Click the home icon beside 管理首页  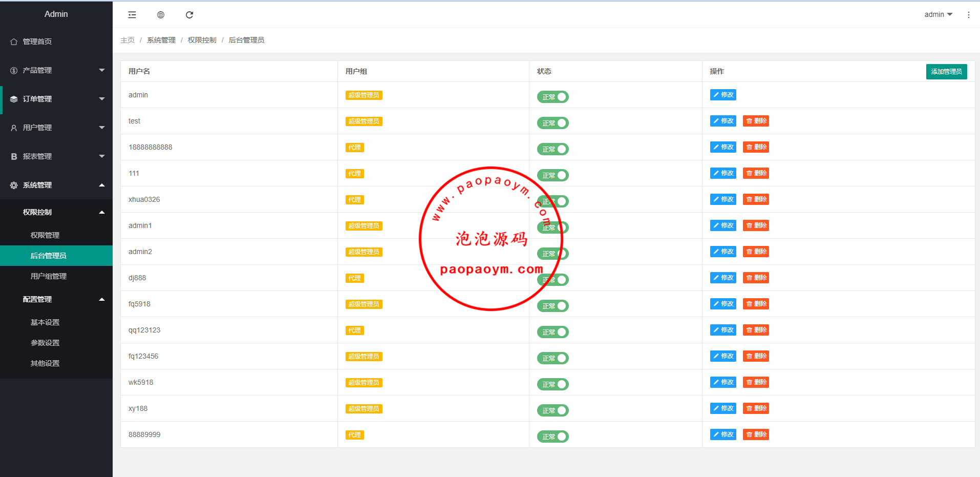[14, 42]
